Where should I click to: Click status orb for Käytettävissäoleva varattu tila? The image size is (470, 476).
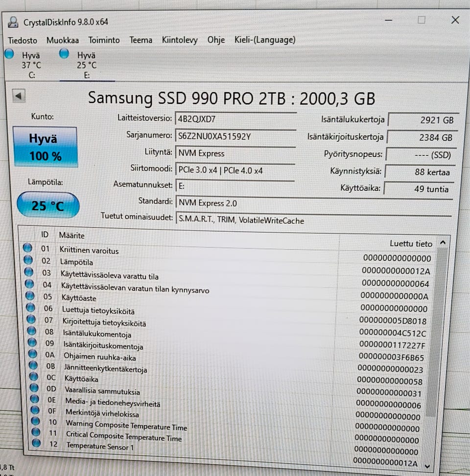(28, 272)
